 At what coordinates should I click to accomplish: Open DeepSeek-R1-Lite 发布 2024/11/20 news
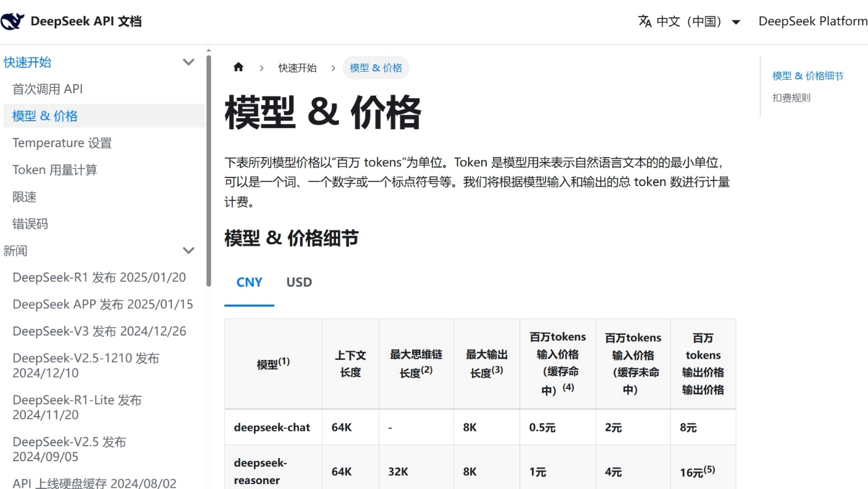click(x=77, y=407)
